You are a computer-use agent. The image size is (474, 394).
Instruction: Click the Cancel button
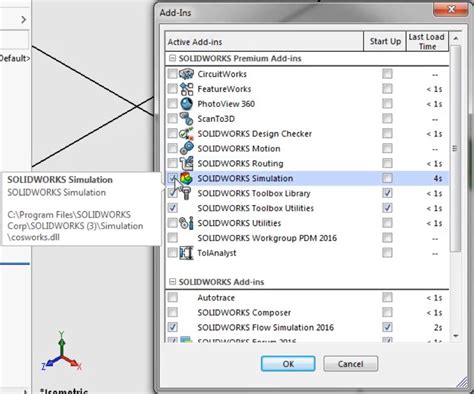tap(351, 364)
